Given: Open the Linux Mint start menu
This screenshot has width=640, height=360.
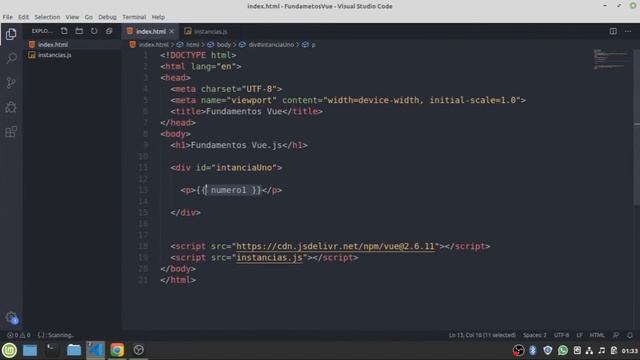Looking at the screenshot, I should [9, 350].
